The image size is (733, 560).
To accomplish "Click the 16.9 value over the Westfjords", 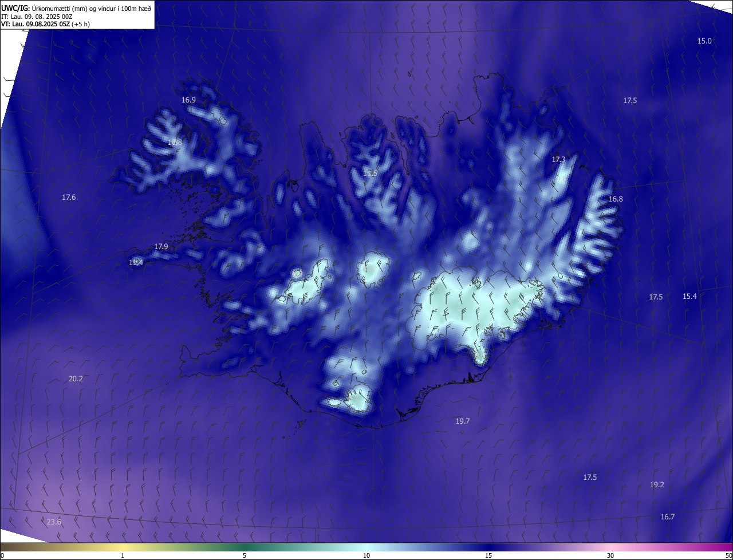I will tap(189, 100).
